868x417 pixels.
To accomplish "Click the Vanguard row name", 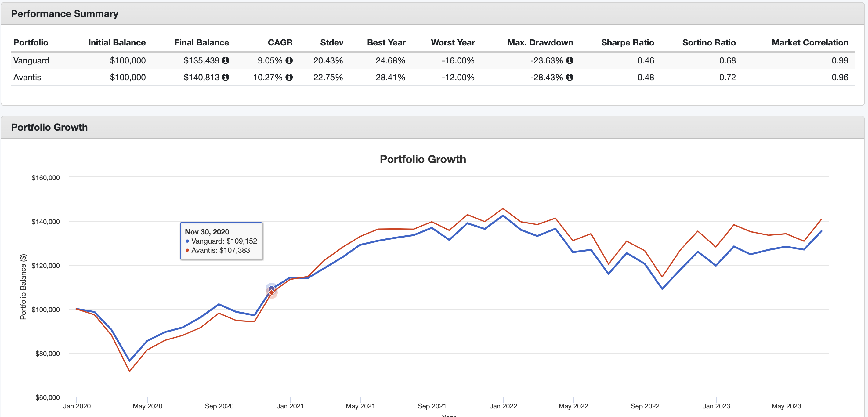I will (x=31, y=61).
